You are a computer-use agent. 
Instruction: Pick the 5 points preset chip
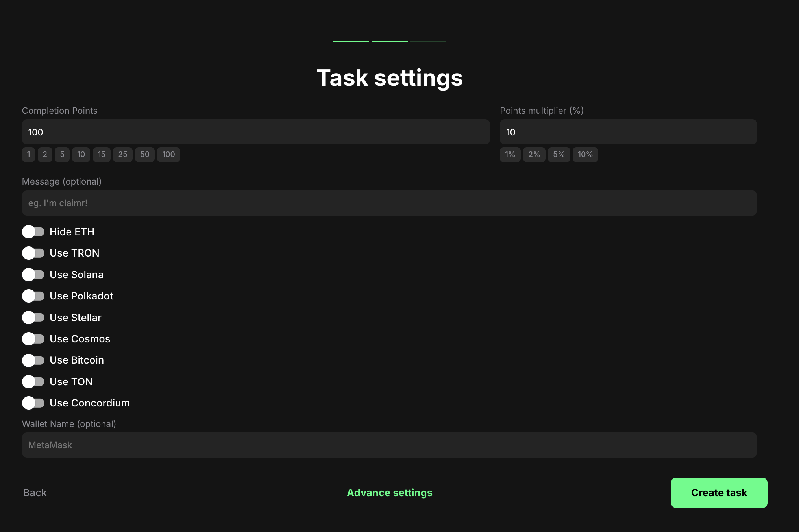point(62,155)
